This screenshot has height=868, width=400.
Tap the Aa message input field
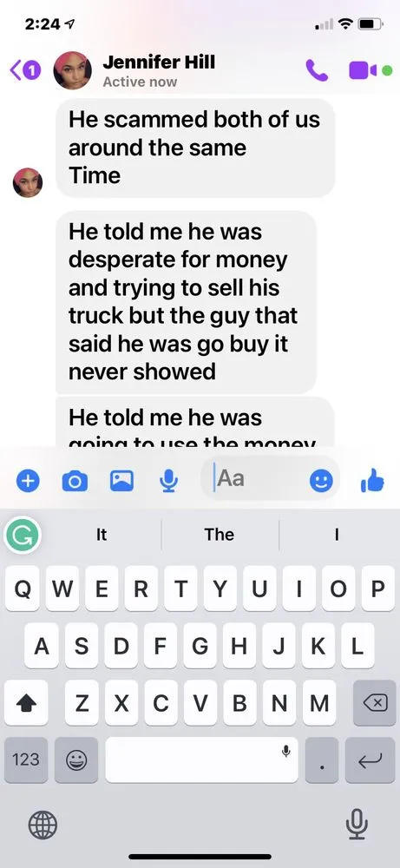tap(259, 478)
